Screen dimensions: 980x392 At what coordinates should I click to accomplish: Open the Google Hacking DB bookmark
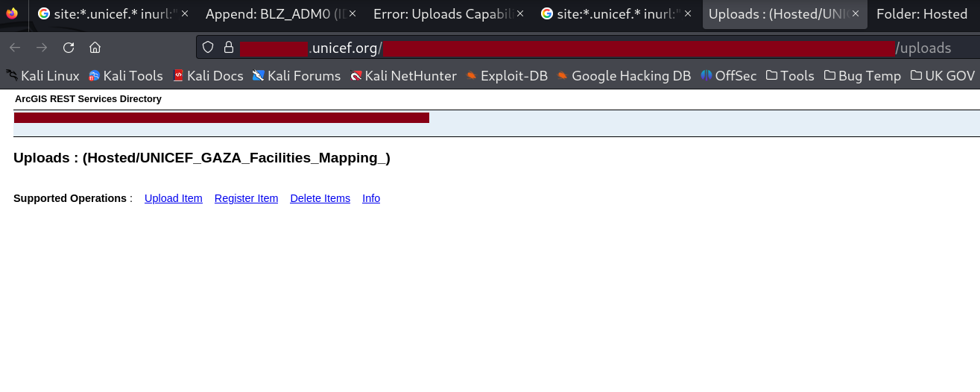(x=624, y=75)
